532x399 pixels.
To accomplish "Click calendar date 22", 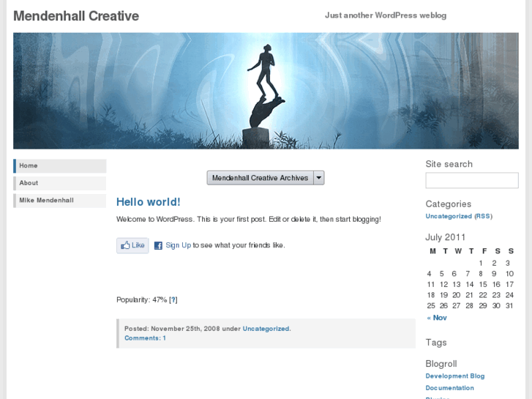I will [483, 295].
